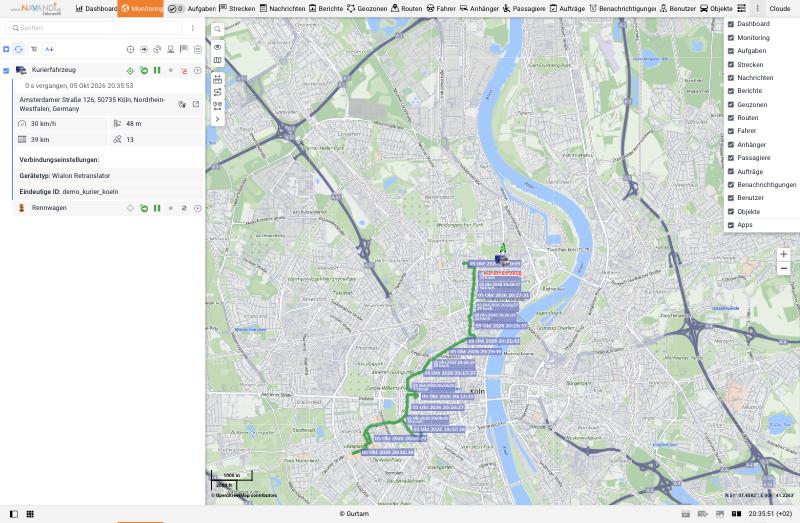This screenshot has height=523, width=800.
Task: Switch to the Monitoring tab
Action: tap(141, 9)
